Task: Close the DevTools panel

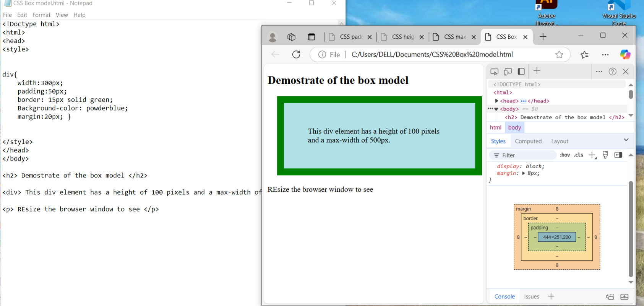Action: click(x=626, y=72)
